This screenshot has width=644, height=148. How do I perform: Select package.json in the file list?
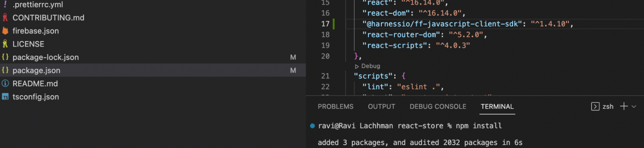pos(36,70)
